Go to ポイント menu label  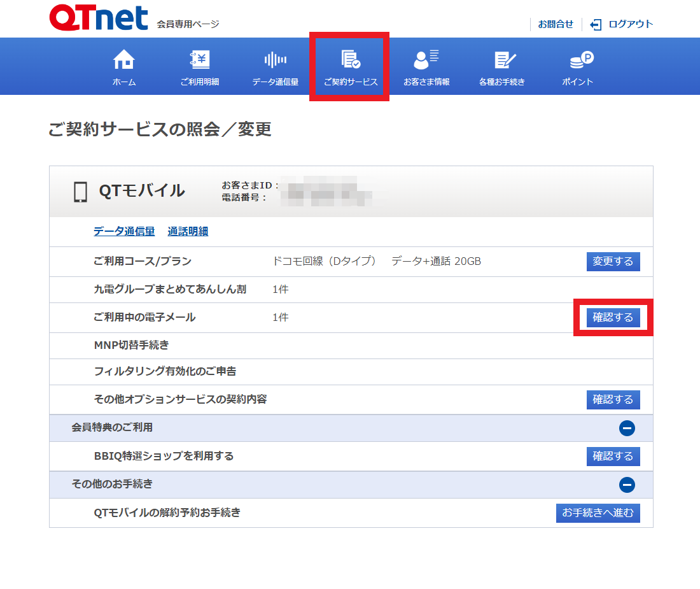tap(577, 82)
